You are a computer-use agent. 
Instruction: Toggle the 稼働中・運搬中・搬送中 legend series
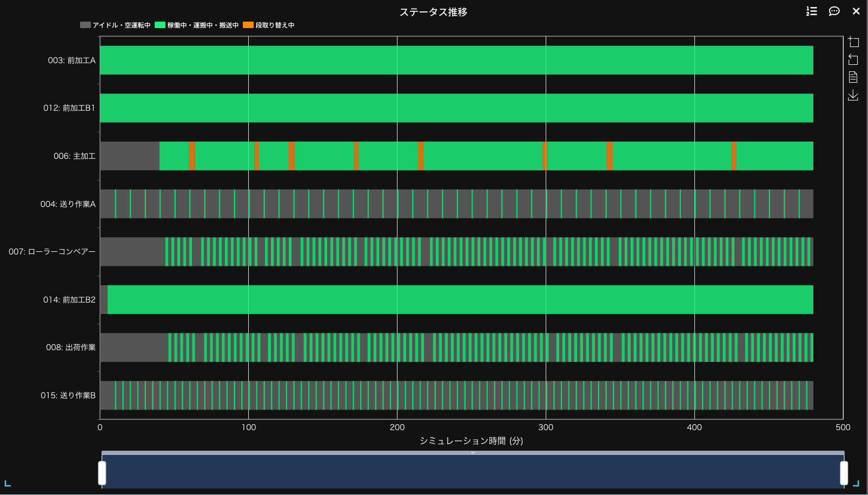pos(197,25)
